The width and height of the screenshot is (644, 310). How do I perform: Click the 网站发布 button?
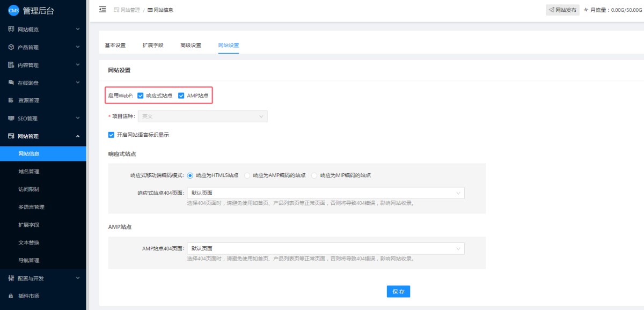click(x=562, y=10)
